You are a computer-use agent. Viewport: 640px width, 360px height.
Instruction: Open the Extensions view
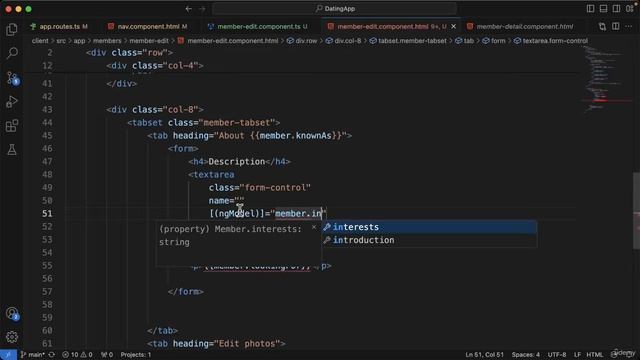(12, 126)
